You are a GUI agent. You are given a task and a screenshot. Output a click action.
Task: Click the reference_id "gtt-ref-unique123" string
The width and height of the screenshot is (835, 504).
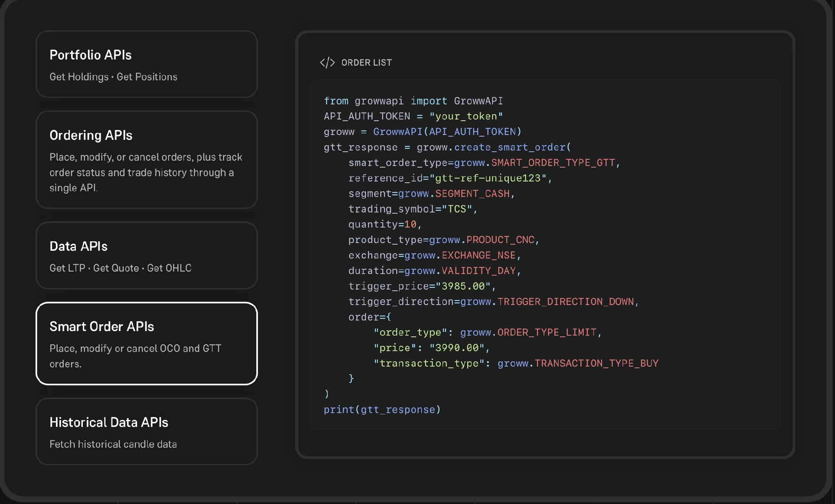[488, 178]
